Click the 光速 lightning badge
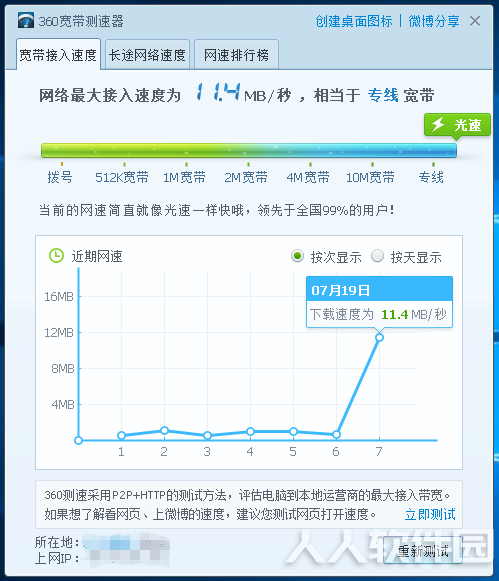The height and width of the screenshot is (581, 499). (x=457, y=125)
